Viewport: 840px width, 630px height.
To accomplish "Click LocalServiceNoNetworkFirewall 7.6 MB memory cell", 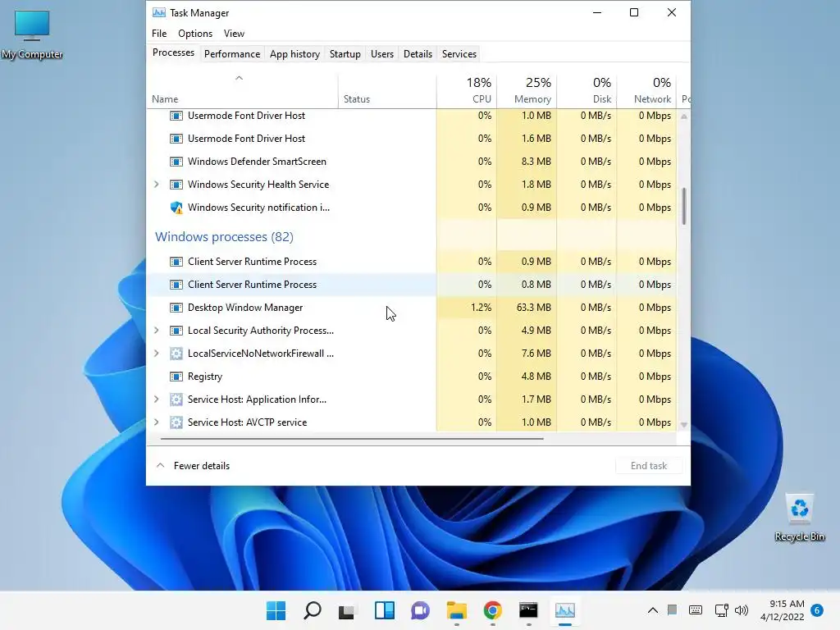I will click(527, 354).
